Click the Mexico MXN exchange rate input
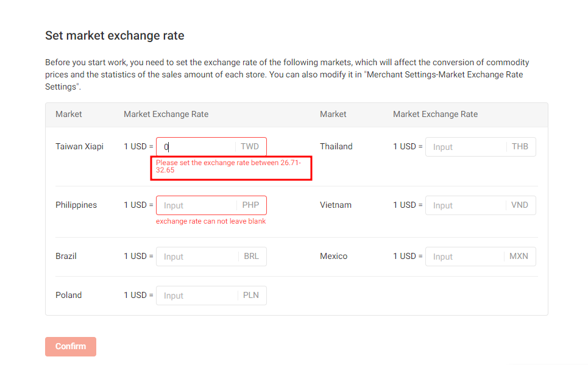The width and height of the screenshot is (588, 365). (x=480, y=257)
